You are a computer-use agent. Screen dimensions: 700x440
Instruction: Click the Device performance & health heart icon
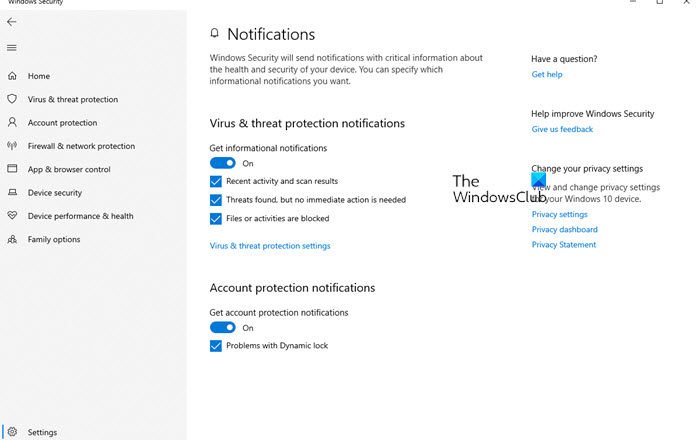point(12,216)
